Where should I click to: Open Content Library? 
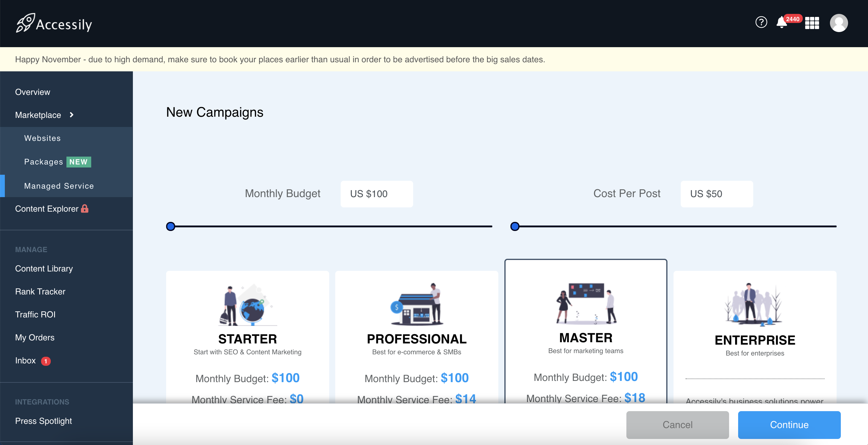point(44,268)
